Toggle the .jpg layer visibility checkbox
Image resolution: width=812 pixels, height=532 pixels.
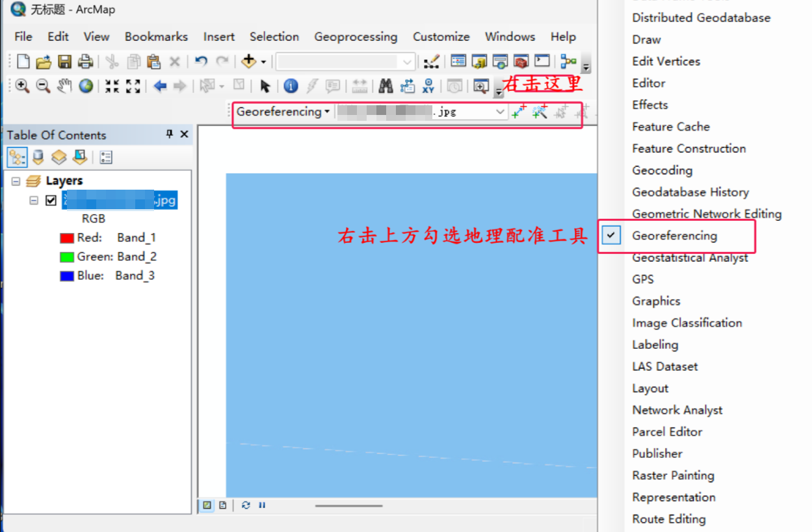(x=51, y=200)
